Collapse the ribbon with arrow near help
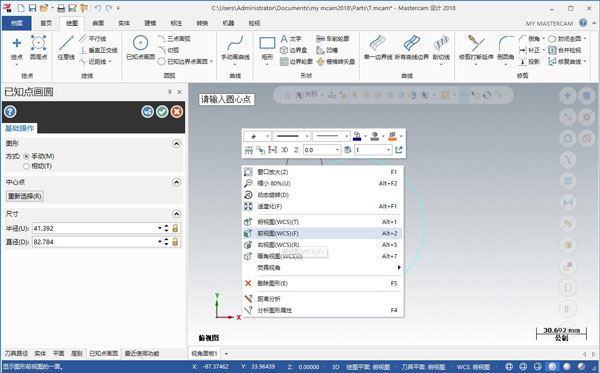This screenshot has height=373, width=600. (x=593, y=23)
